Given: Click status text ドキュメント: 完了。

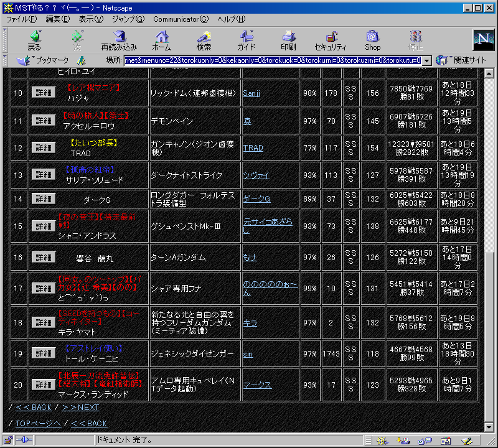Looking at the screenshot, I should [x=124, y=441].
